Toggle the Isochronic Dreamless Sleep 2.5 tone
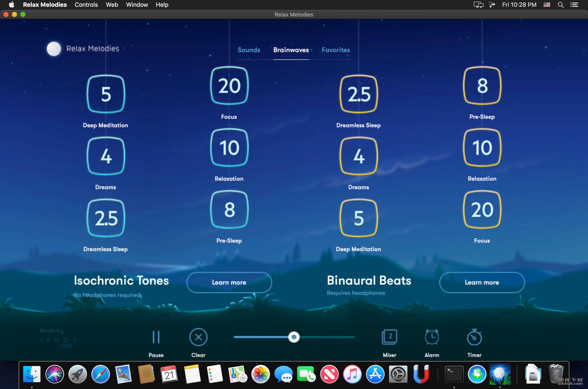The width and height of the screenshot is (588, 389). tap(106, 218)
